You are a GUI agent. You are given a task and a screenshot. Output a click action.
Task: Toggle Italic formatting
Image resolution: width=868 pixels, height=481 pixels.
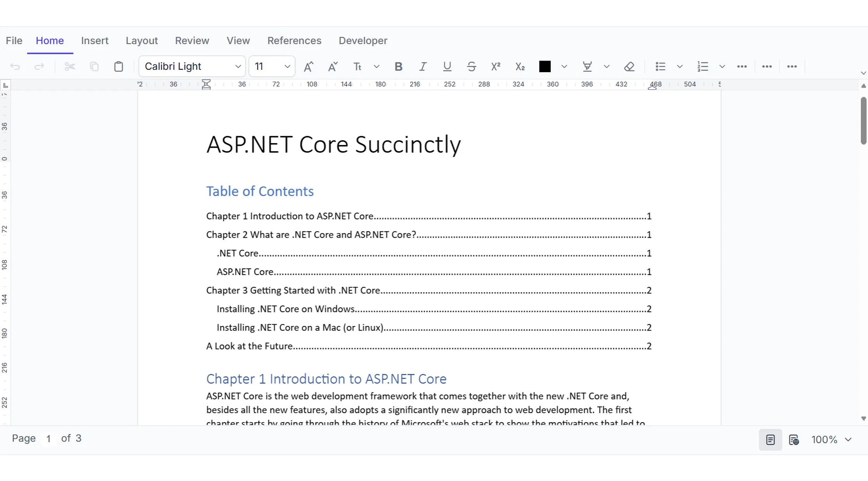(x=423, y=67)
